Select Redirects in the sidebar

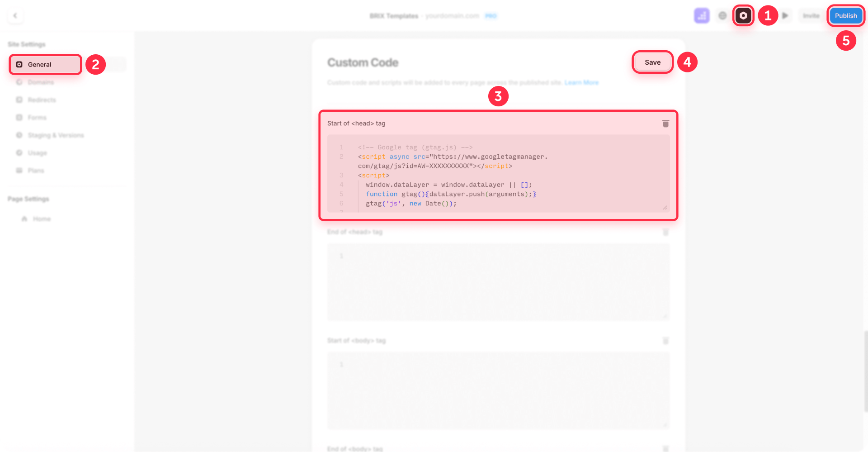(x=42, y=100)
